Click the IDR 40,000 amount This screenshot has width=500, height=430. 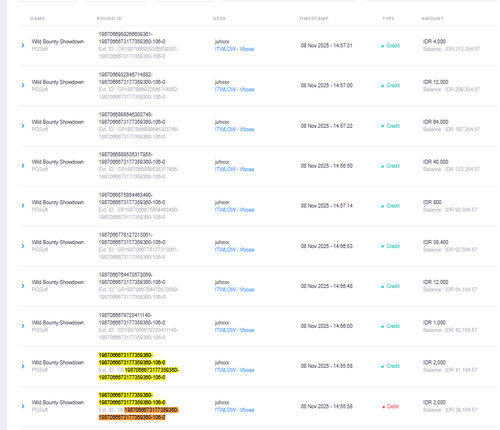(x=436, y=162)
